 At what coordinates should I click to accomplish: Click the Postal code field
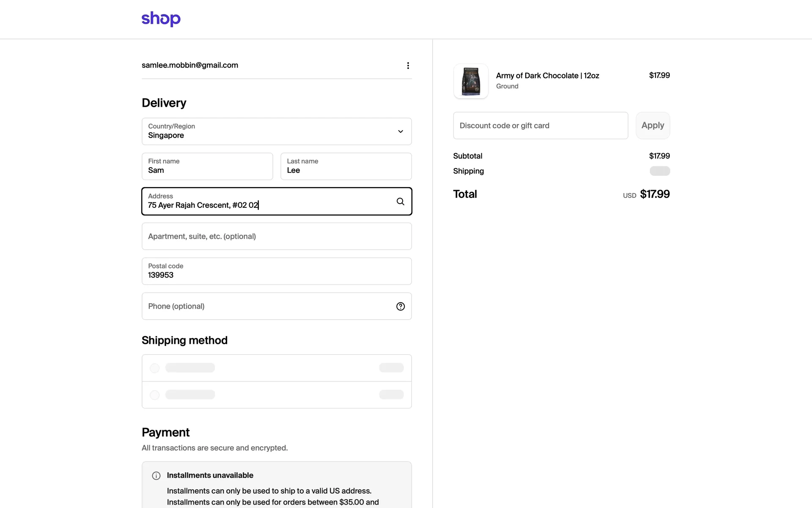click(x=277, y=271)
